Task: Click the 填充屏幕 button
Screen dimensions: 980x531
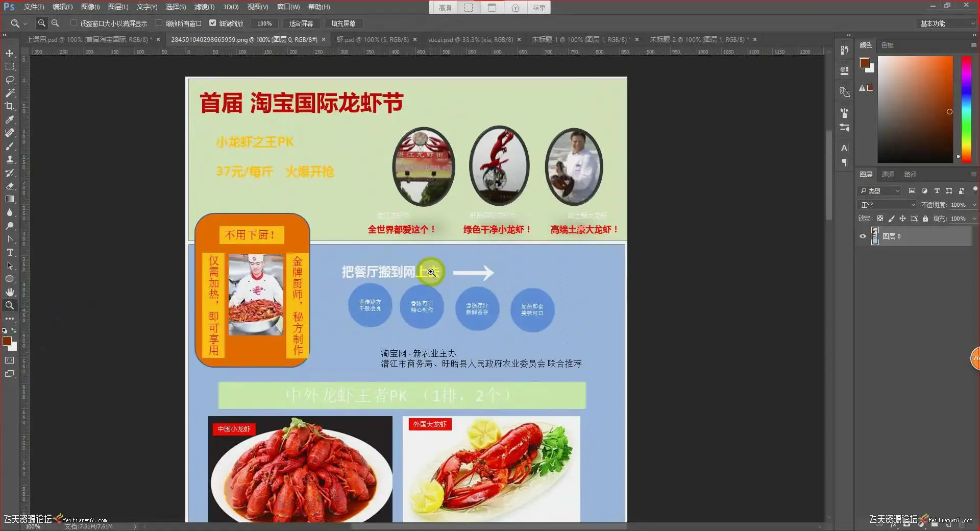Action: click(343, 23)
